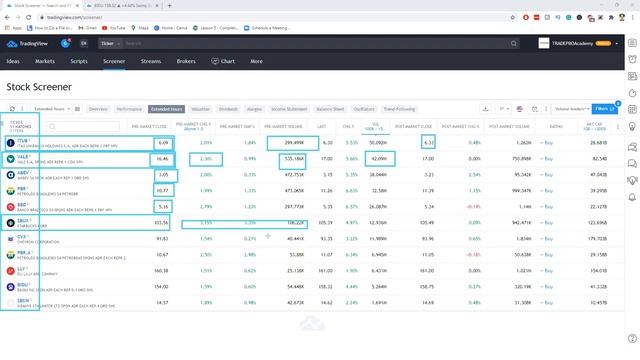Open column settings dots at the table's right edge
640x360 pixels.
pos(618,127)
